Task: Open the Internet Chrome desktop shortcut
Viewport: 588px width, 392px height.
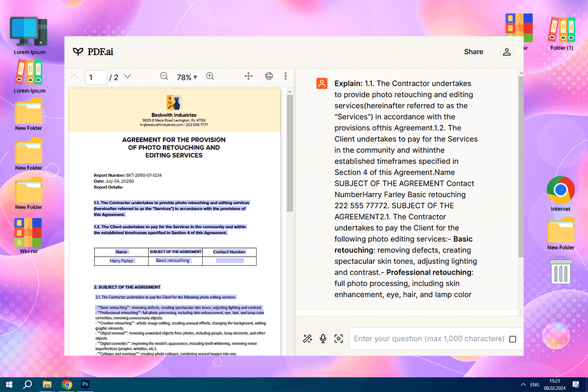Action: point(560,194)
